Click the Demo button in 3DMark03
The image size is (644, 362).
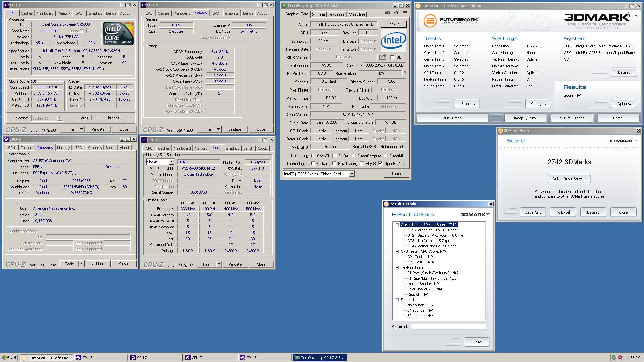pos(619,118)
